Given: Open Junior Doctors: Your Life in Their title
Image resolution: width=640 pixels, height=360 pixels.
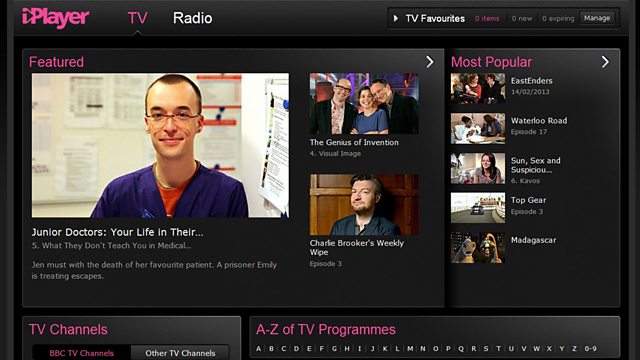Looking at the screenshot, I should 118,232.
